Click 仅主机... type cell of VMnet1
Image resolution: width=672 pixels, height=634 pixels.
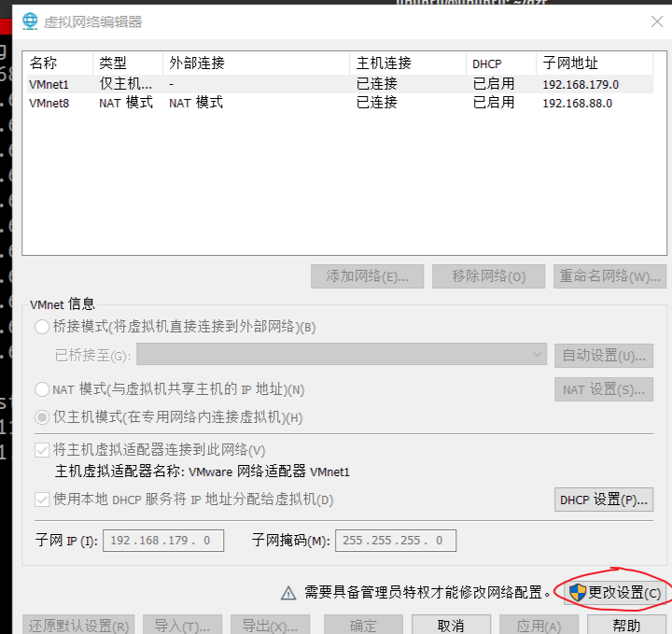click(x=126, y=84)
